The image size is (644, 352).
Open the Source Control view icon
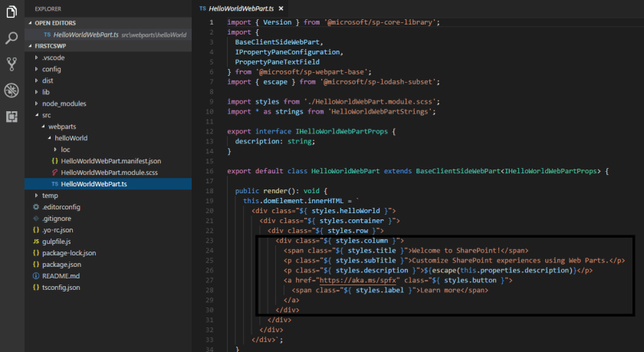11,64
